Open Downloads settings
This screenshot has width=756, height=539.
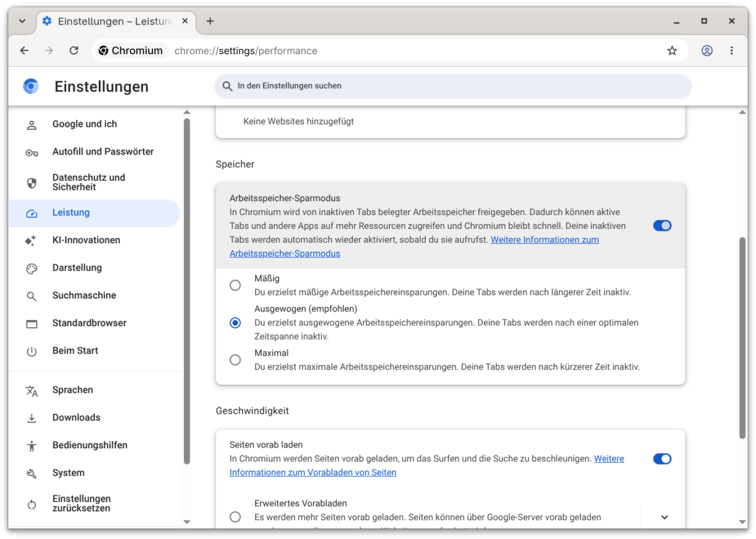tap(94, 418)
